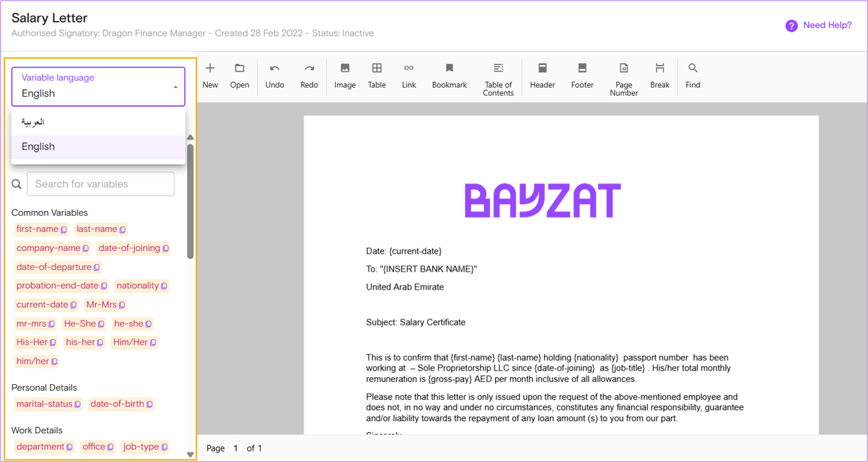
Task: Copy the His-Her capitalized variable
Action: 53,342
